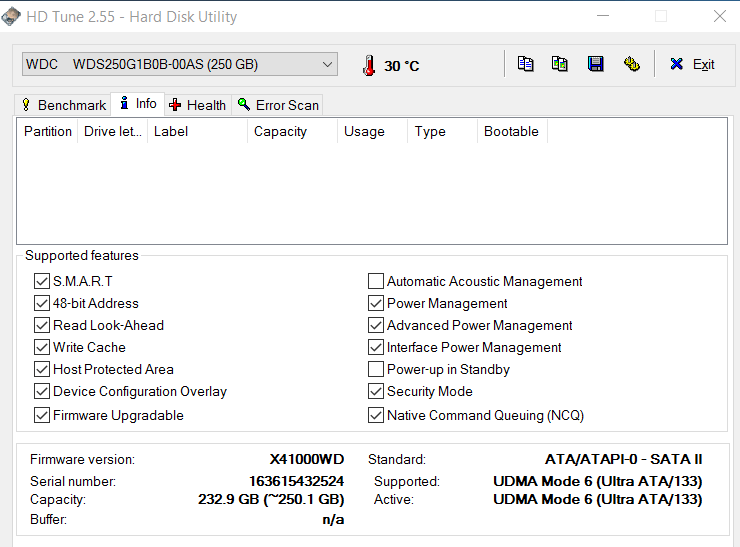Image resolution: width=740 pixels, height=547 pixels.
Task: Click the Usage column header
Action: point(372,131)
